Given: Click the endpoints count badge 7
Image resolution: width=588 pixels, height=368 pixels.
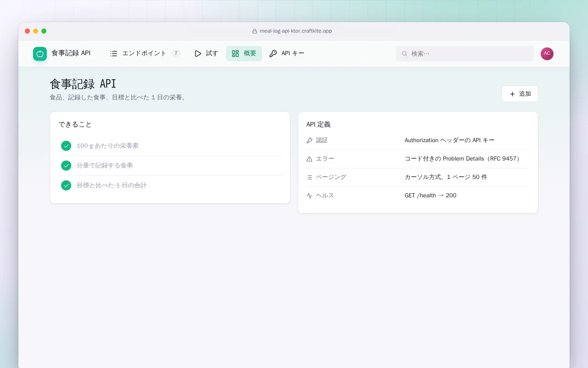Looking at the screenshot, I should 176,53.
